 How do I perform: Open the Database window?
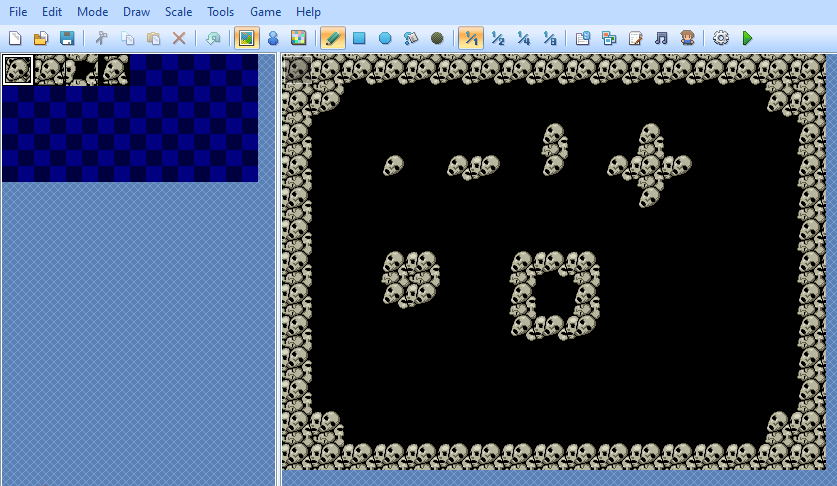tap(583, 38)
